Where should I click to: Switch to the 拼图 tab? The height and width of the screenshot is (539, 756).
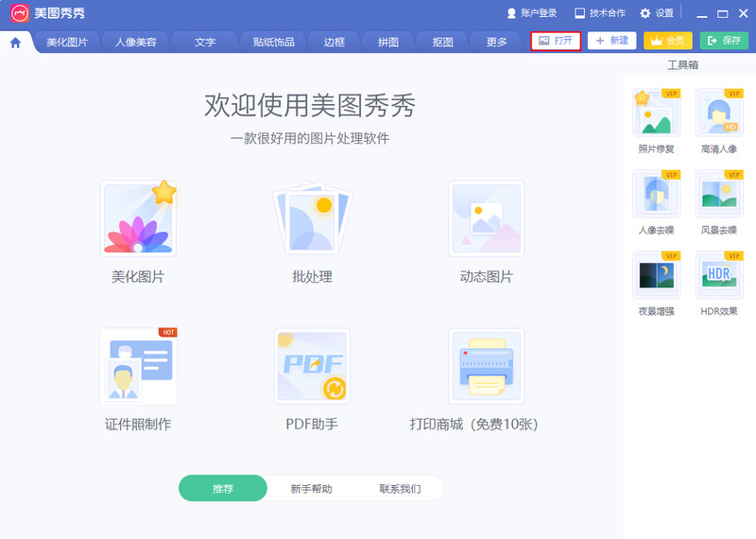click(x=388, y=42)
